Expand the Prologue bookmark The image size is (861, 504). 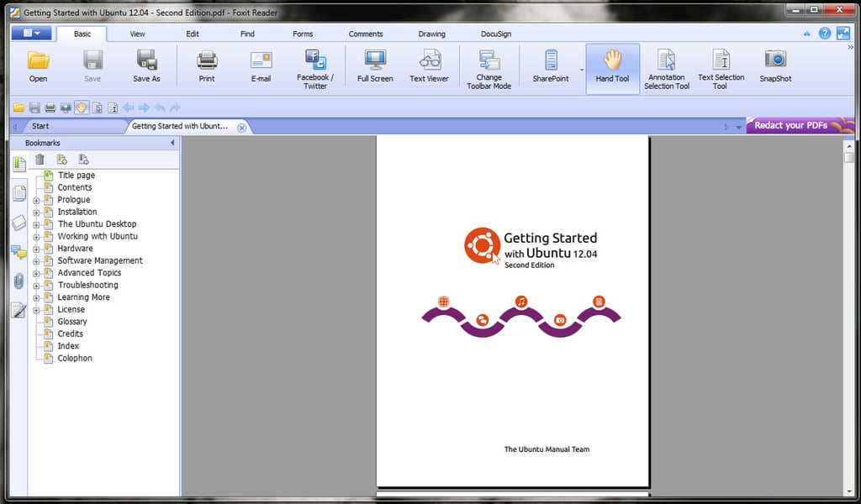click(36, 200)
